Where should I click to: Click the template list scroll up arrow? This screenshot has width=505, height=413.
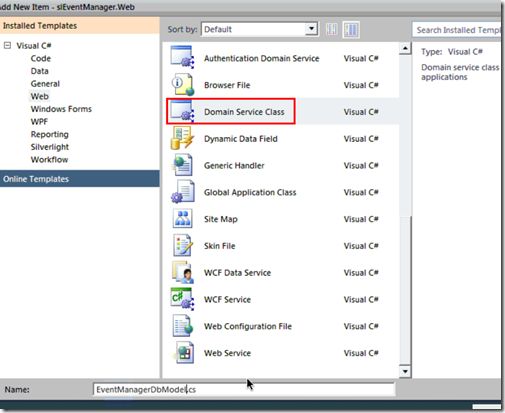[x=405, y=49]
